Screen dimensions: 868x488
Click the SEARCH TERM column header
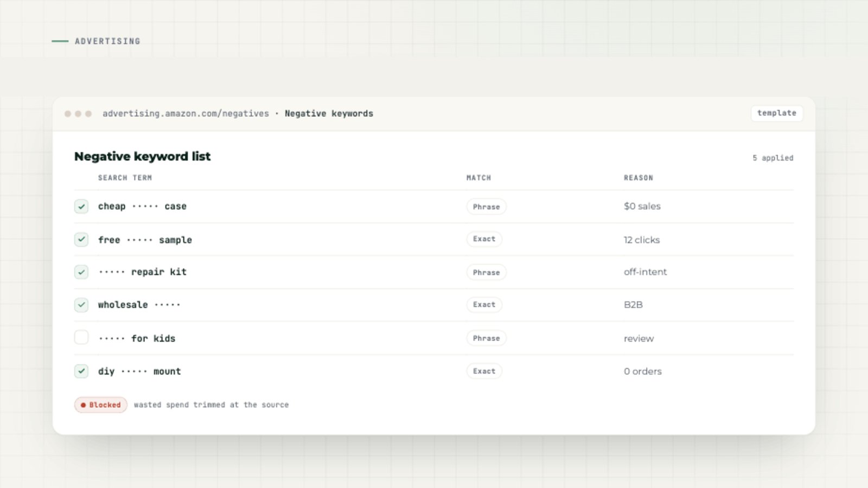(125, 178)
